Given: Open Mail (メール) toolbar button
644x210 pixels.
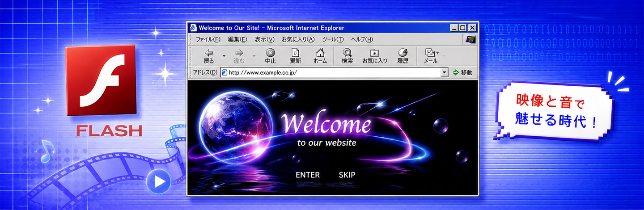Looking at the screenshot, I should [x=430, y=56].
